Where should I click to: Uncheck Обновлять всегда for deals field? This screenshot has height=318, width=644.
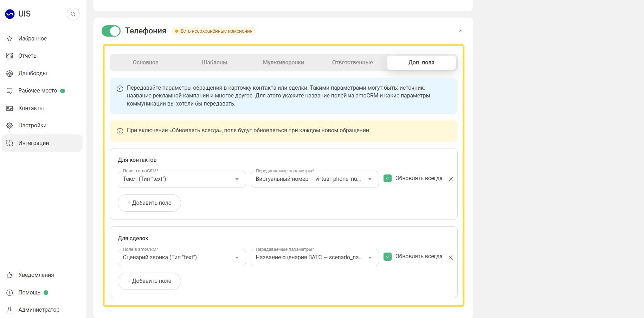[387, 256]
